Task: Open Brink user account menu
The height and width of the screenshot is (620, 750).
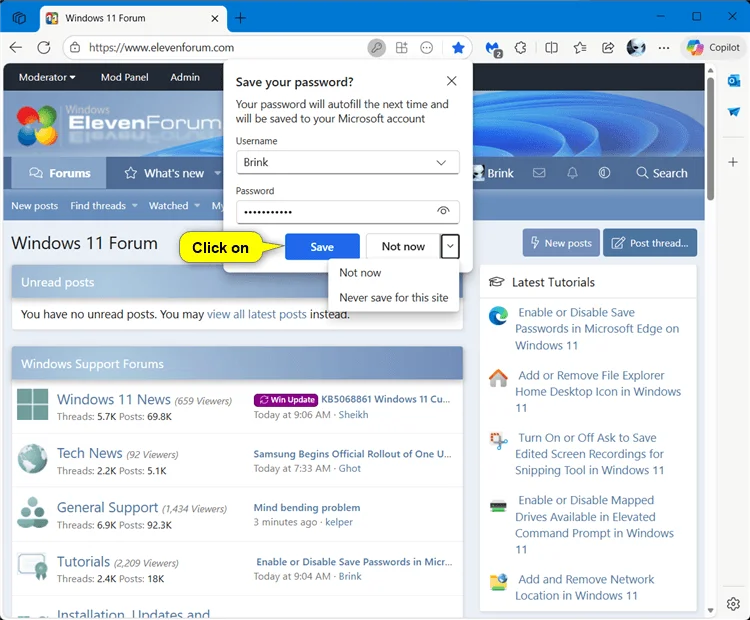Action: (x=494, y=173)
